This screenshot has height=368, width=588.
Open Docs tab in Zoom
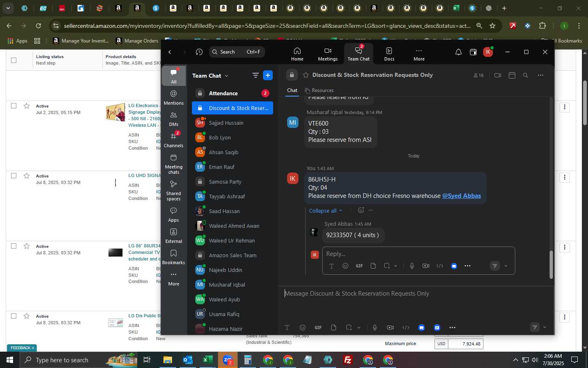click(x=389, y=54)
